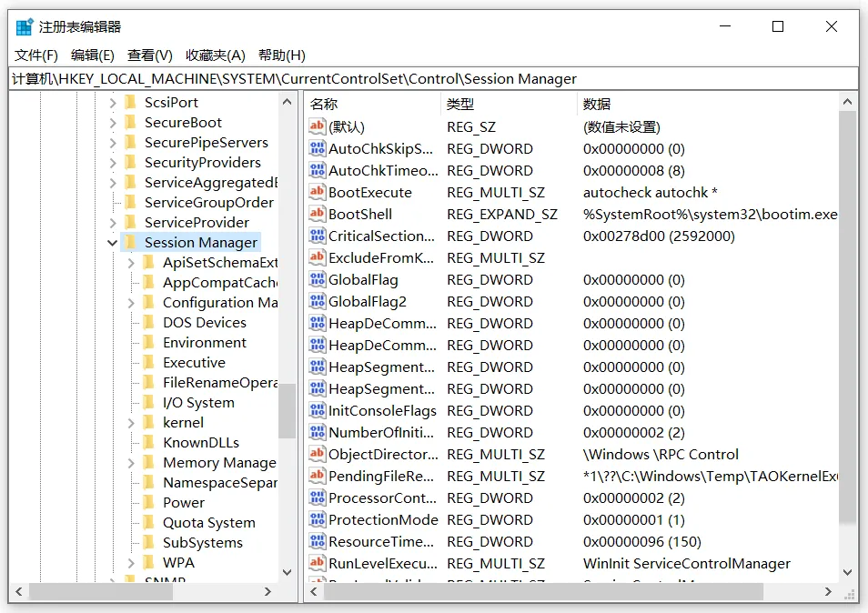This screenshot has height=613, width=868.
Task: Expand the Memory Management subkey
Action: point(131,463)
